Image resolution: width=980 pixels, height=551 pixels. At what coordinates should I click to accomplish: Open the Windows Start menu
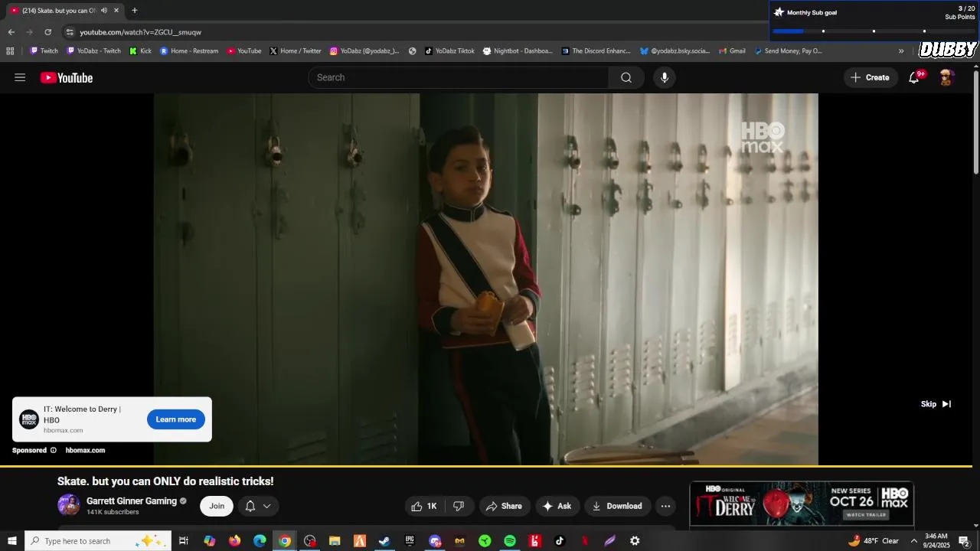tap(12, 541)
